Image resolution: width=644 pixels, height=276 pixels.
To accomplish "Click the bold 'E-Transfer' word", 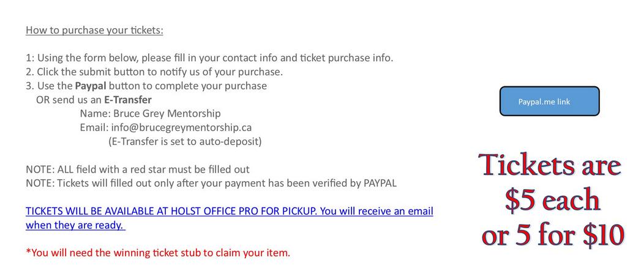I will [128, 99].
